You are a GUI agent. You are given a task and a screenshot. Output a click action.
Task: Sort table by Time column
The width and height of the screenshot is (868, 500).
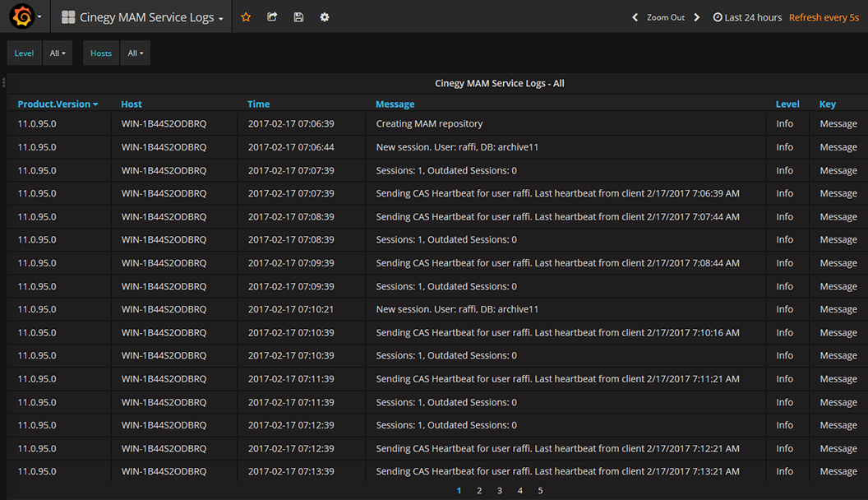point(259,104)
